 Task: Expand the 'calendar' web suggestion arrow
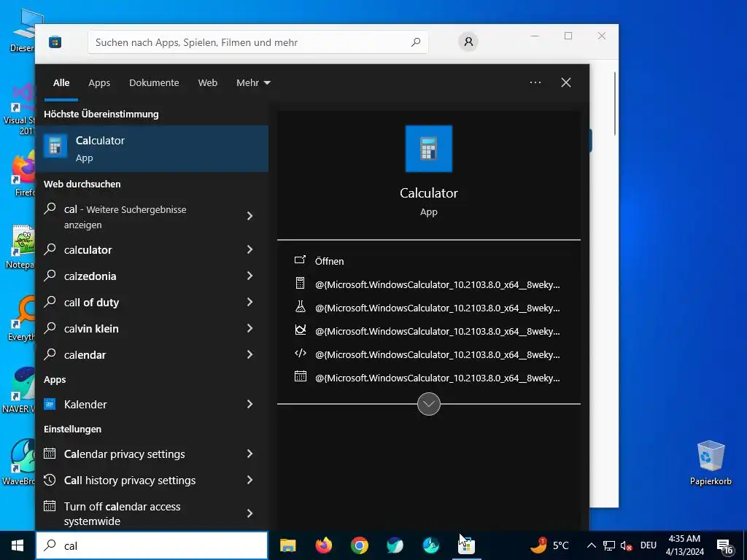click(249, 354)
